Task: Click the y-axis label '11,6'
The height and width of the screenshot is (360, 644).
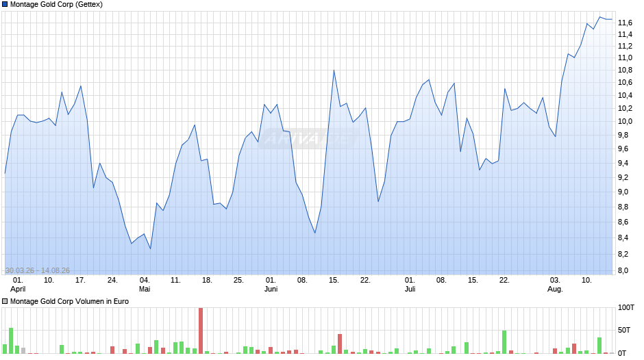Action: click(x=625, y=23)
